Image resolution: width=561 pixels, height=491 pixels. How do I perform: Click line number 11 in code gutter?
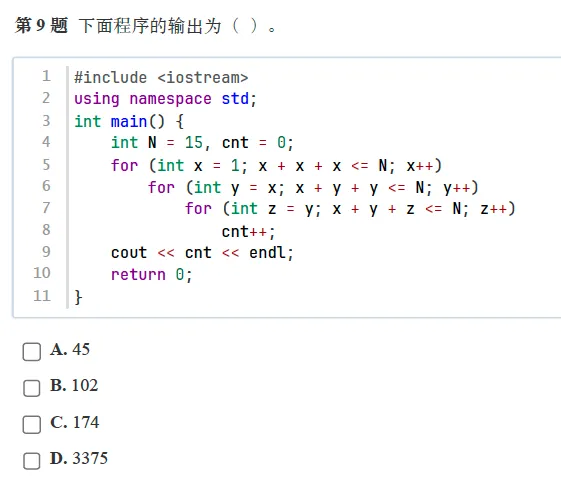click(x=42, y=296)
